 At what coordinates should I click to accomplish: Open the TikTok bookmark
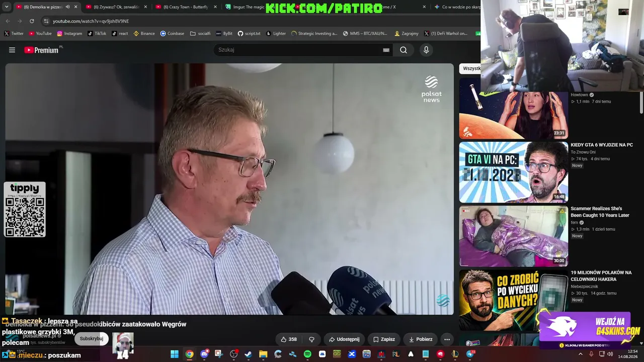(97, 34)
